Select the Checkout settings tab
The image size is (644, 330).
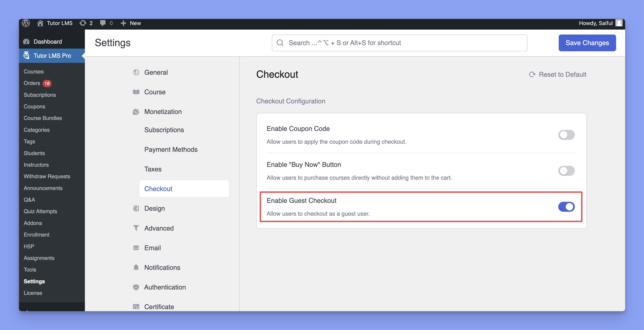(x=184, y=189)
